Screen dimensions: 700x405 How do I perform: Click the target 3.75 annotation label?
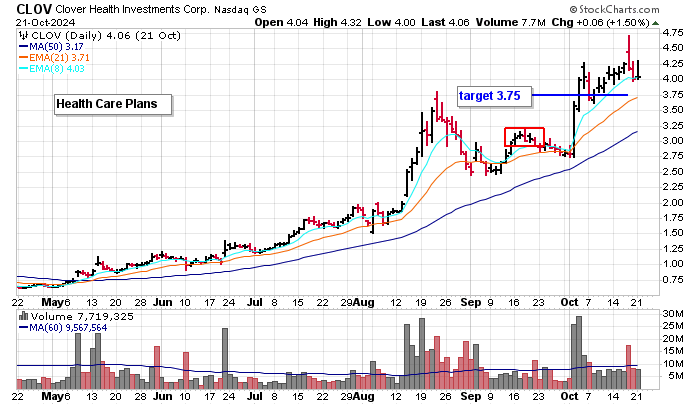coord(495,96)
